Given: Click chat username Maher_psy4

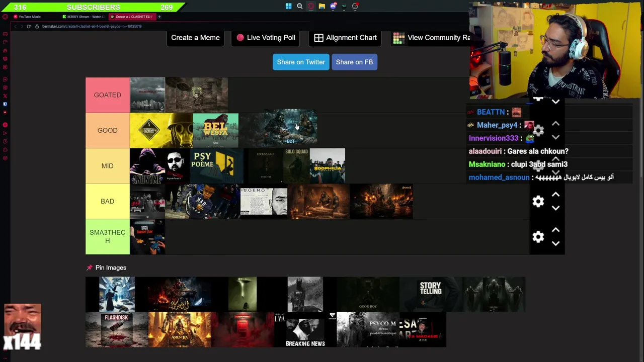Looking at the screenshot, I should click(x=497, y=125).
